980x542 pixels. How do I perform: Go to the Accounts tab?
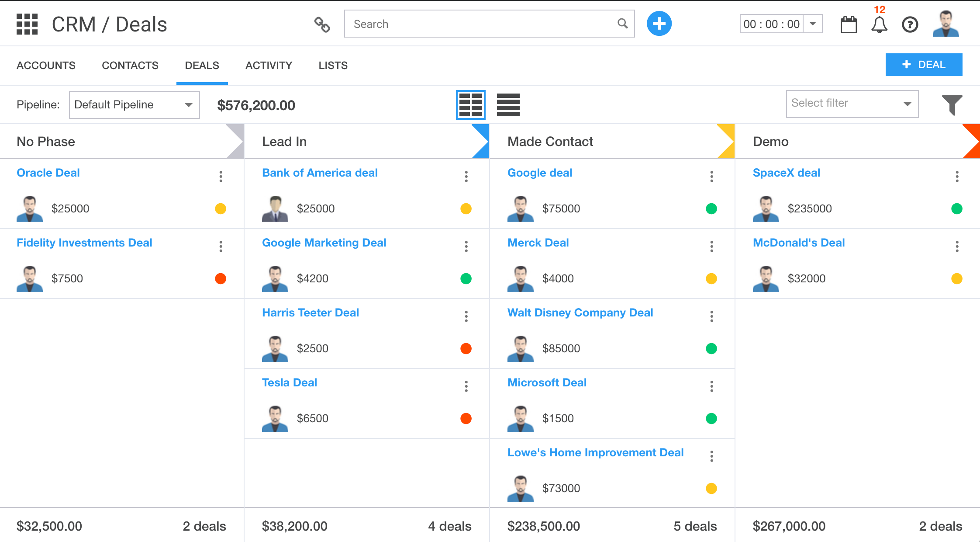click(46, 66)
